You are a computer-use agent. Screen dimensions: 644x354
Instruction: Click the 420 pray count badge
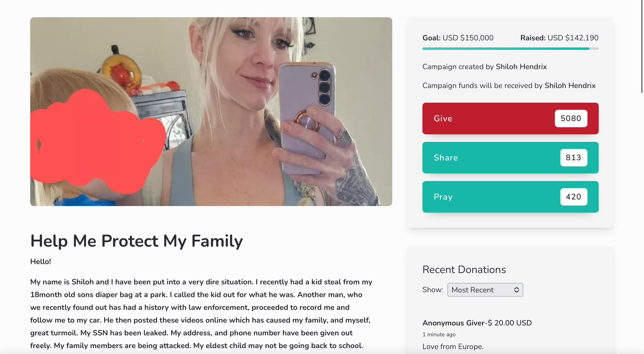click(x=574, y=197)
